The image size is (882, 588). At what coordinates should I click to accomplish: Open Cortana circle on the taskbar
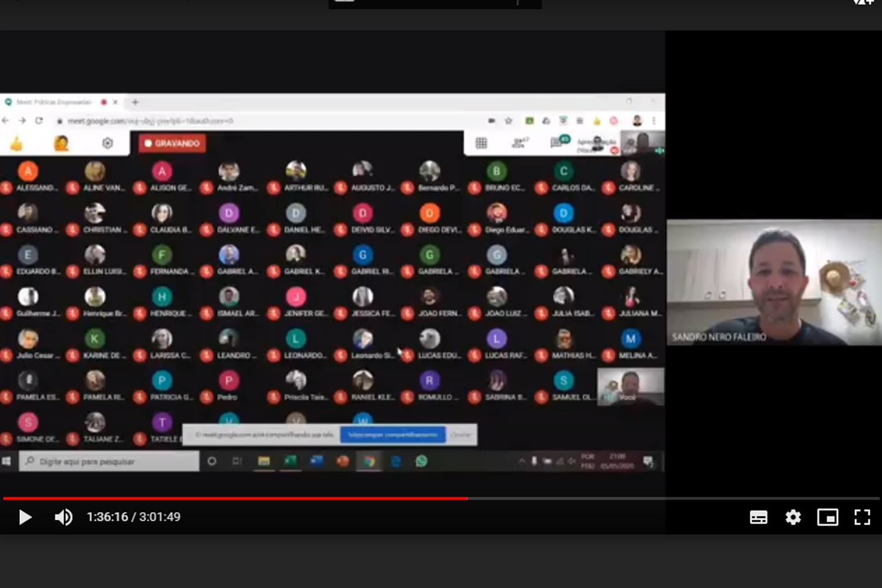(x=212, y=462)
